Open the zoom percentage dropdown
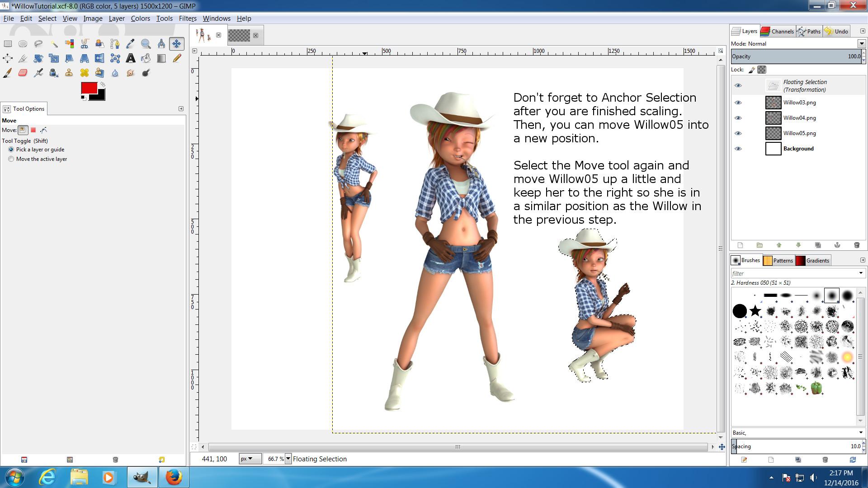 pyautogui.click(x=288, y=459)
